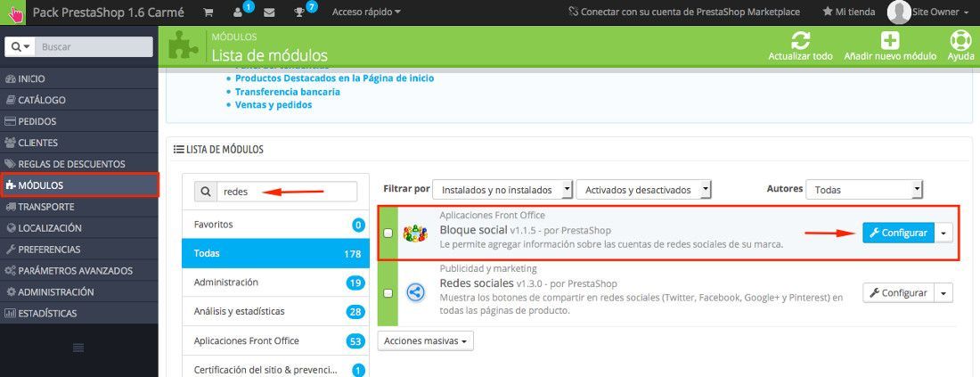The height and width of the screenshot is (377, 980).
Task: Open the Ventas y pedidos link
Action: coord(274,104)
